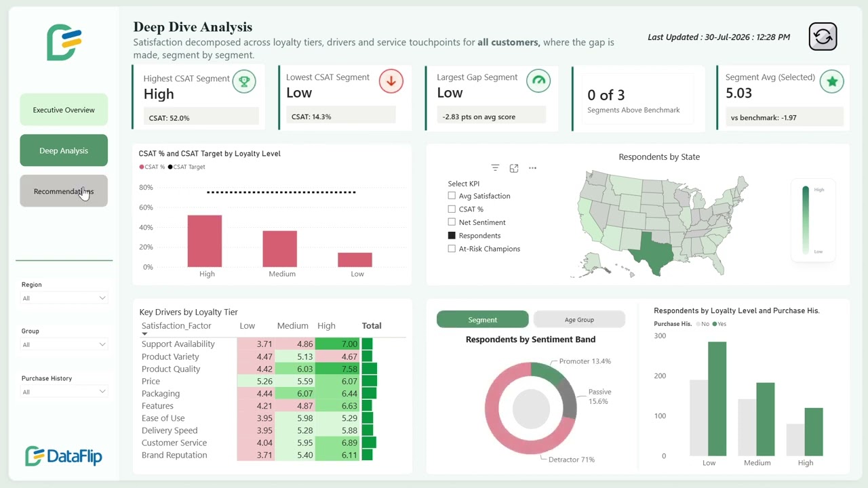The width and height of the screenshot is (868, 488).
Task: Click the Promoter segment of donut
Action: 547,372
